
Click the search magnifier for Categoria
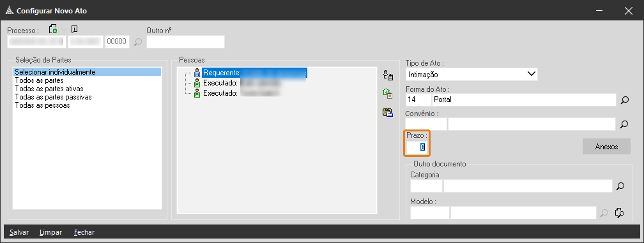pyautogui.click(x=620, y=186)
